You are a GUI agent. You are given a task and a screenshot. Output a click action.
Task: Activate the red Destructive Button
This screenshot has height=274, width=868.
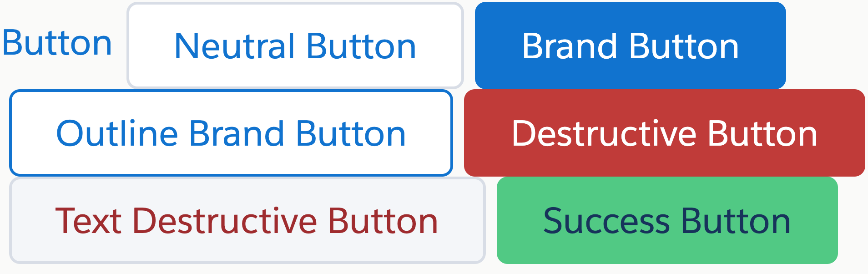click(665, 133)
